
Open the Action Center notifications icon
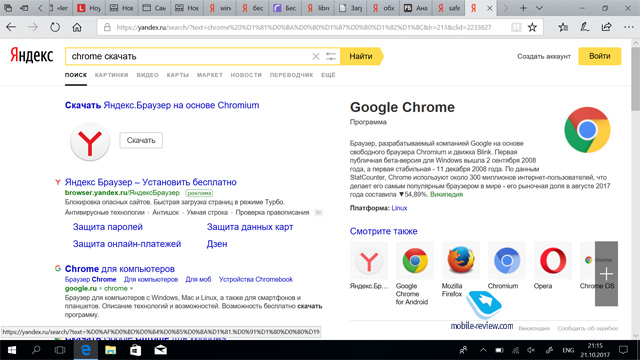(623, 350)
